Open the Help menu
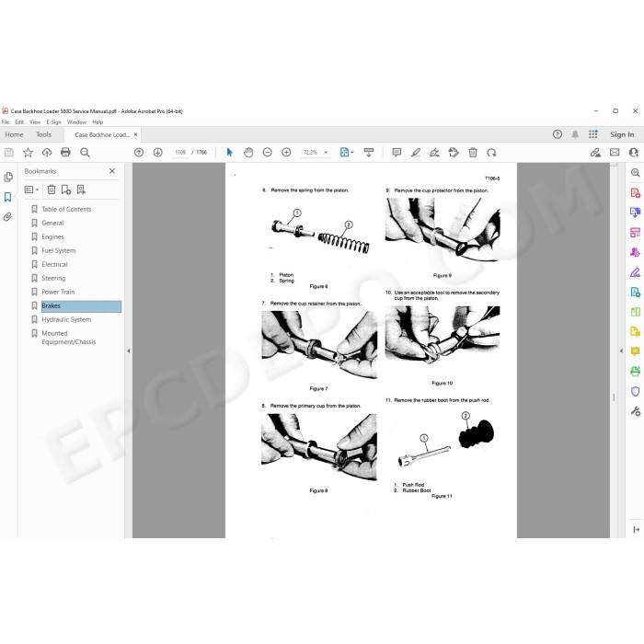This screenshot has width=644, height=644. (98, 122)
